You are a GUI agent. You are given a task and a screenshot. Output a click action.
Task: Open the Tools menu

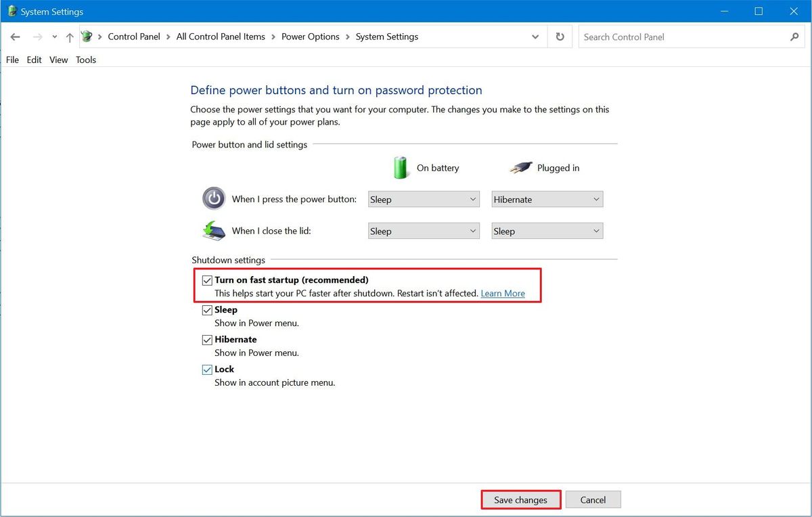click(x=86, y=60)
